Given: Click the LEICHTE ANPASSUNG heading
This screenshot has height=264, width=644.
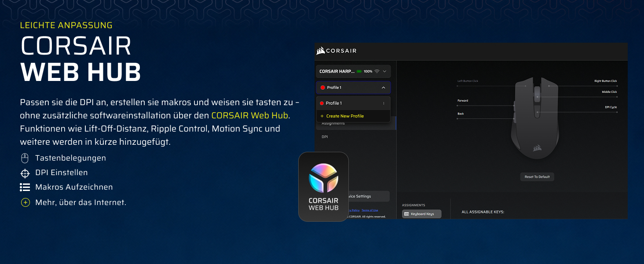Looking at the screenshot, I should [66, 26].
